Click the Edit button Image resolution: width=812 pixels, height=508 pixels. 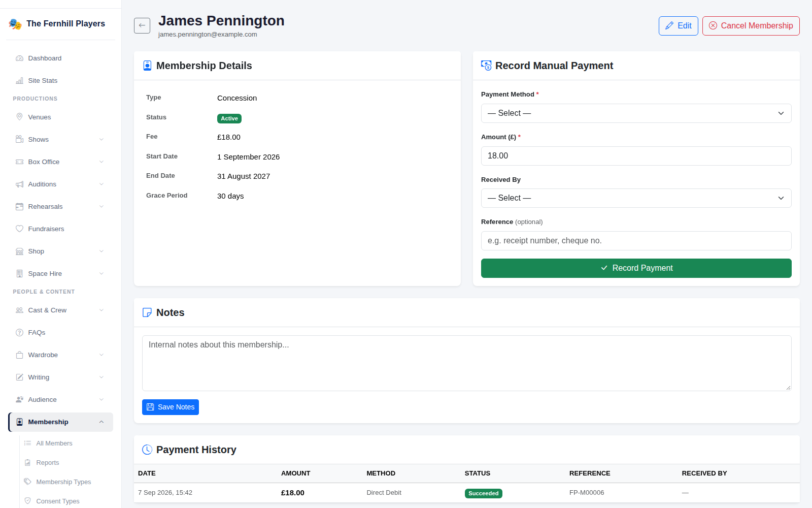(679, 26)
